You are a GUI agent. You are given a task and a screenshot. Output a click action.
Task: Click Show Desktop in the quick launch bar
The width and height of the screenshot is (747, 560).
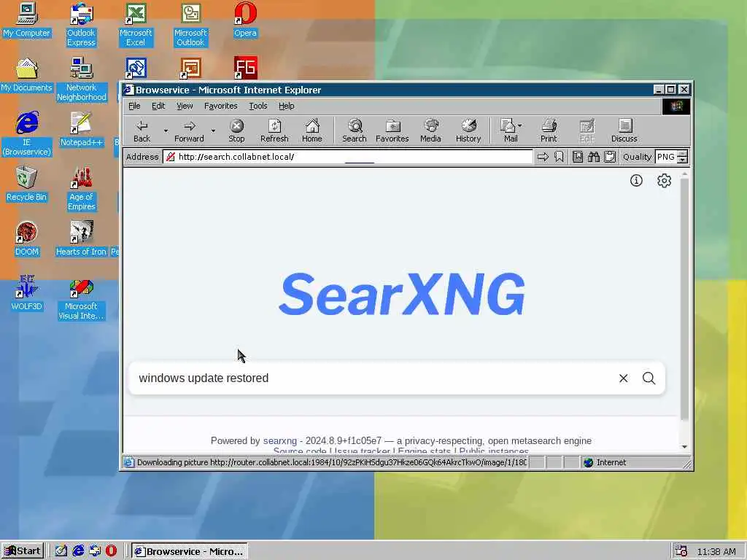[61, 551]
